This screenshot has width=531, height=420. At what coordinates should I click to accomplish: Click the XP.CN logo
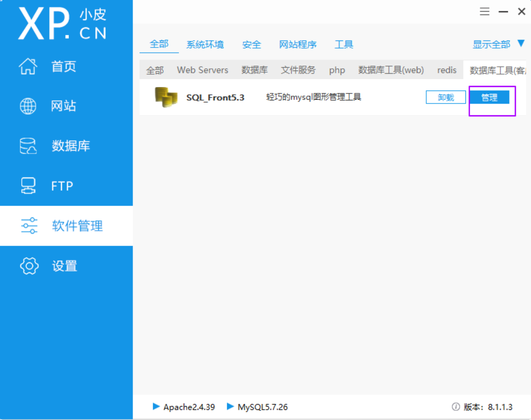63,23
